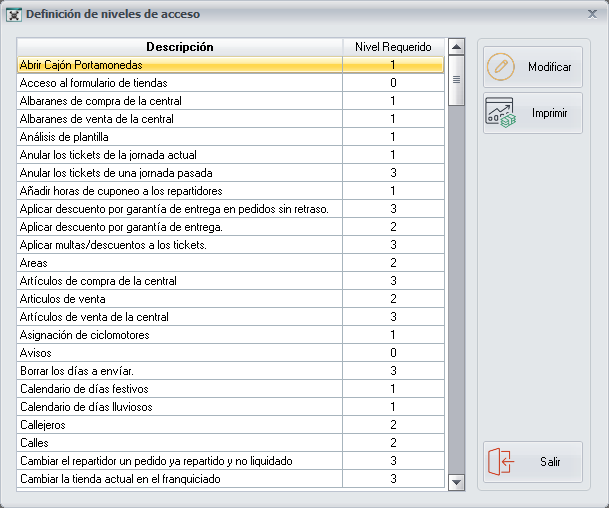The height and width of the screenshot is (508, 609).
Task: Select the Acceso al formulario de tiendas row
Action: (180, 83)
